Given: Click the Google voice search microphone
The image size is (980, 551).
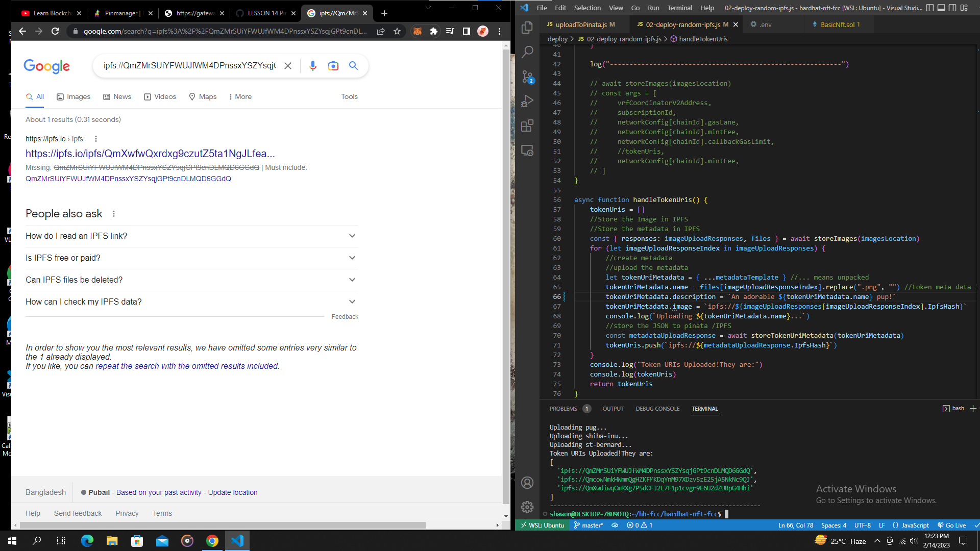Looking at the screenshot, I should pyautogui.click(x=313, y=66).
